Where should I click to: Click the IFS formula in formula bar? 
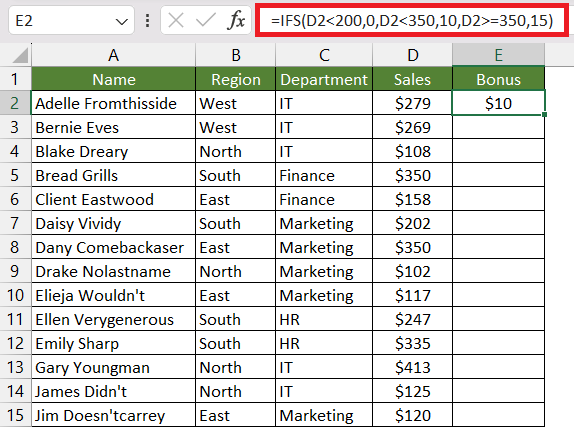[x=412, y=21]
